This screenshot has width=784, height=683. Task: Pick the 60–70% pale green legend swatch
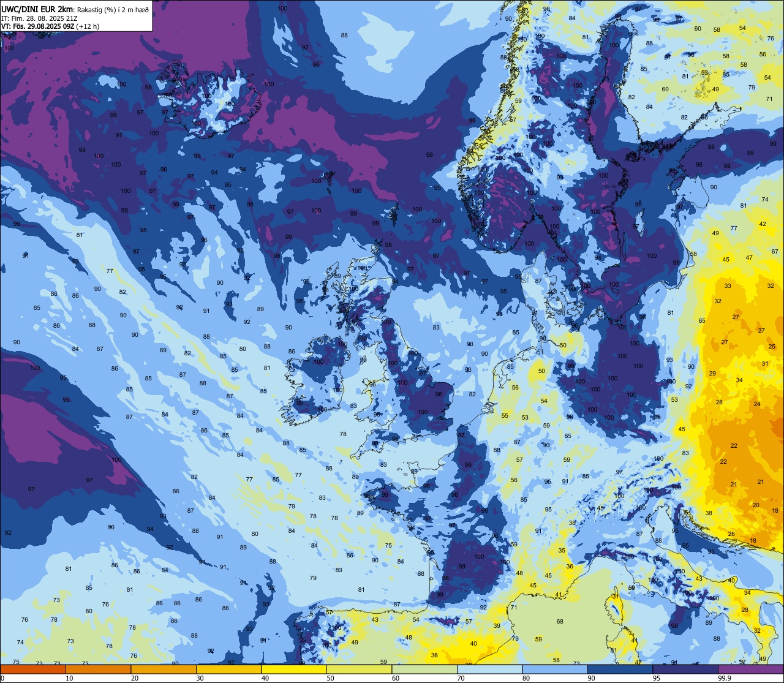[x=424, y=670]
